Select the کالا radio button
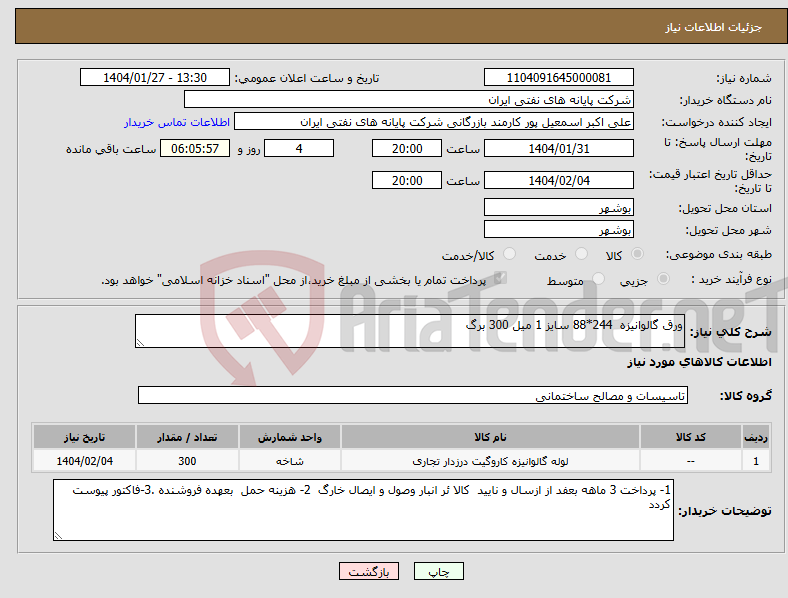Viewport: 788px width, 598px height. click(x=637, y=254)
